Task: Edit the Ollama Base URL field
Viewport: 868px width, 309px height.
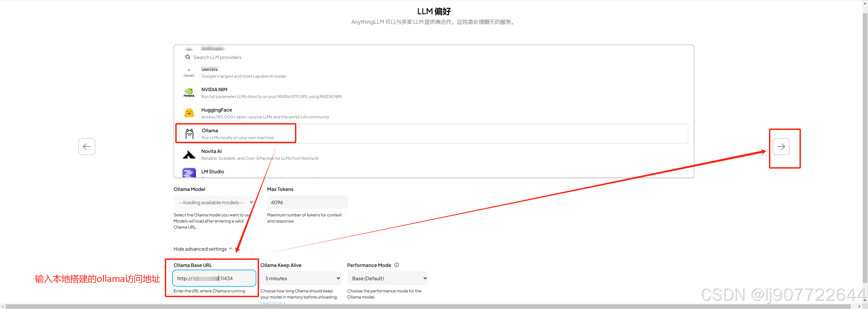Action: click(214, 278)
